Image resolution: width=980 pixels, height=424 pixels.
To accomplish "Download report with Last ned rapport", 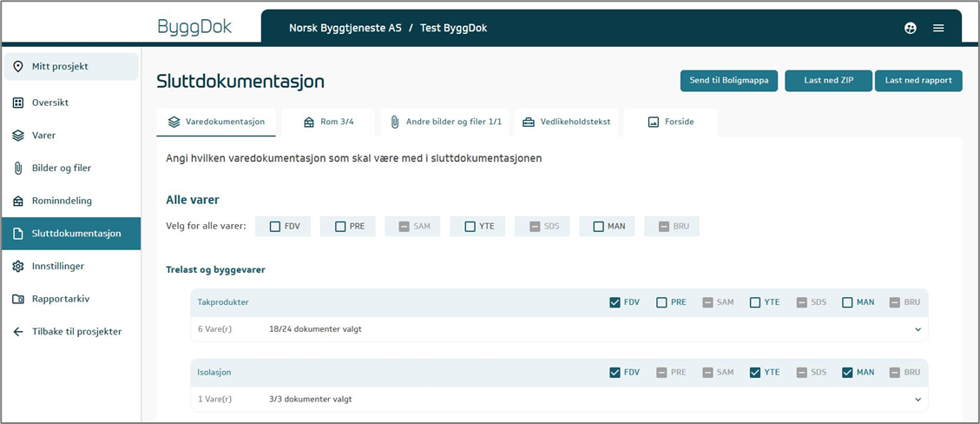I will (918, 81).
